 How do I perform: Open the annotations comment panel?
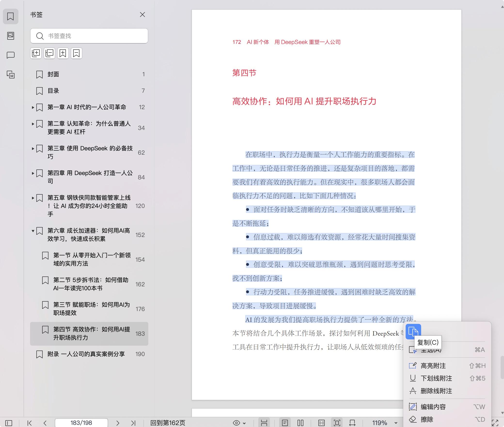[11, 55]
